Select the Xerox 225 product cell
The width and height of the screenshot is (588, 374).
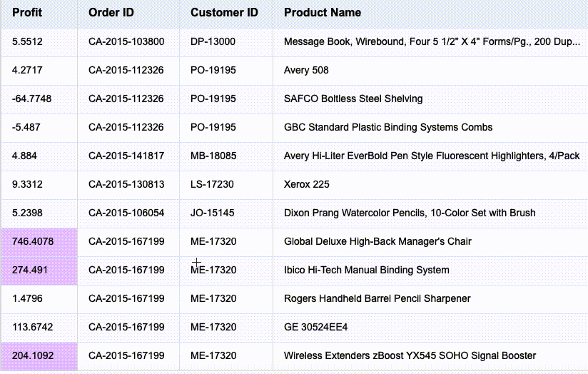click(x=307, y=184)
